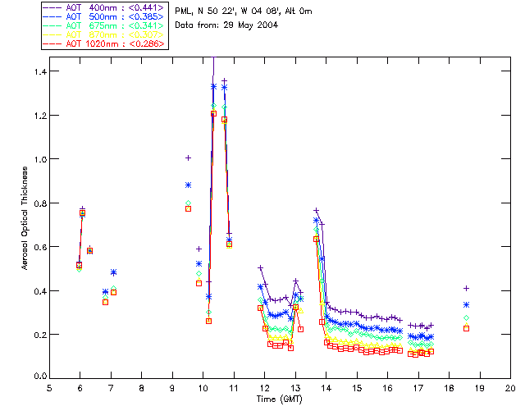Click the 5 label on the time axis
The image size is (525, 420).
tap(49, 388)
